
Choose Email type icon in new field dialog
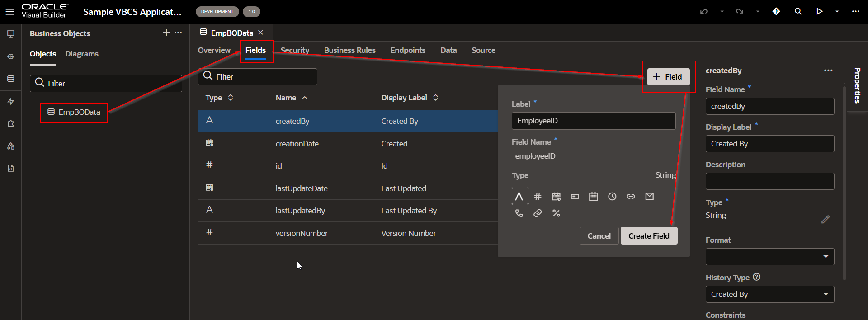point(649,196)
